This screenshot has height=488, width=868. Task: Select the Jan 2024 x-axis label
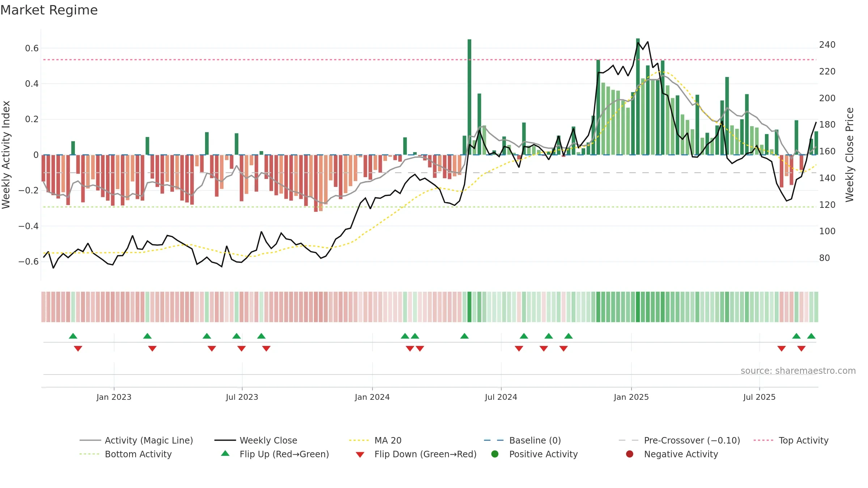tap(372, 397)
